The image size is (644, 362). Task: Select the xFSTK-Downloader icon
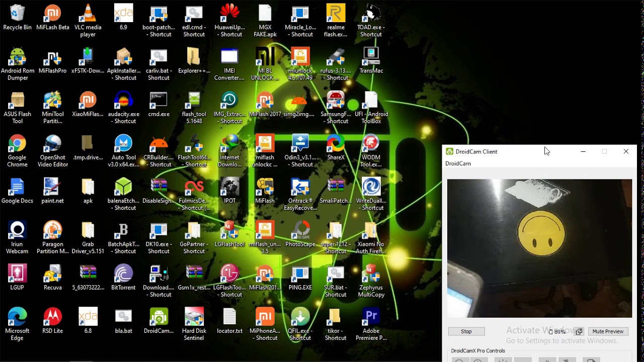click(88, 60)
